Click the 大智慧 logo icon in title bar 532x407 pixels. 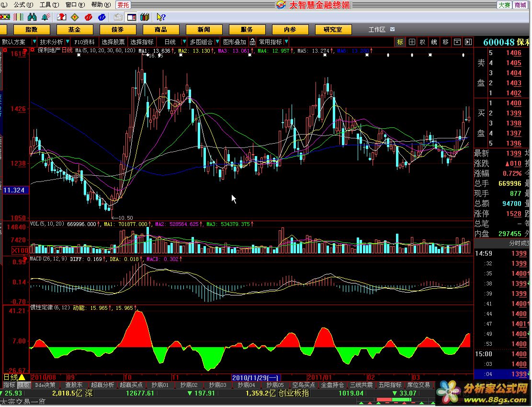click(x=281, y=5)
